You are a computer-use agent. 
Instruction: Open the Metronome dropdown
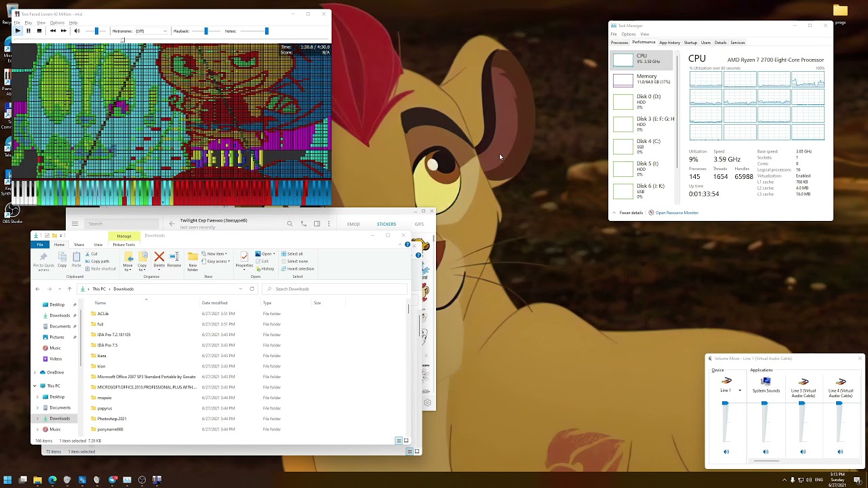(x=151, y=30)
